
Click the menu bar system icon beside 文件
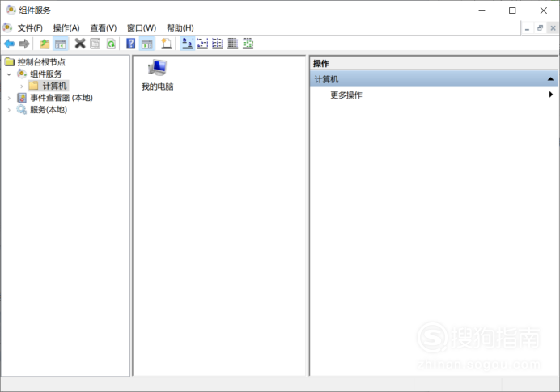(x=7, y=27)
